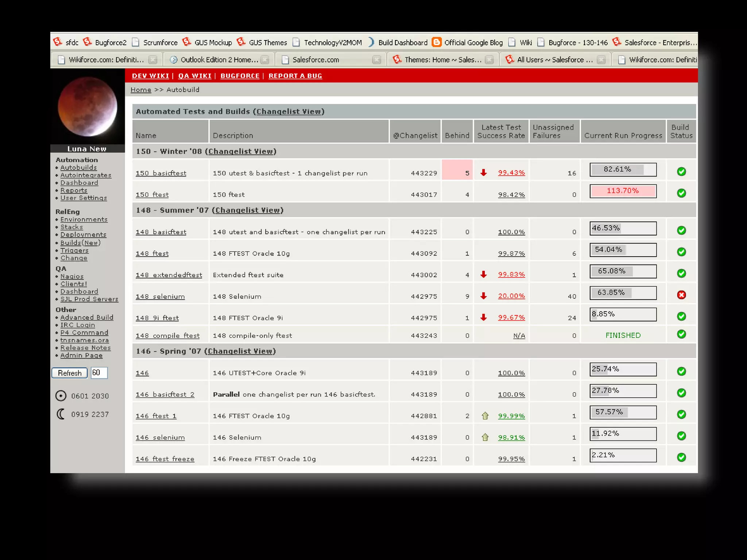
Task: Click red failed build status icon for 148_selenium
Action: pos(681,295)
